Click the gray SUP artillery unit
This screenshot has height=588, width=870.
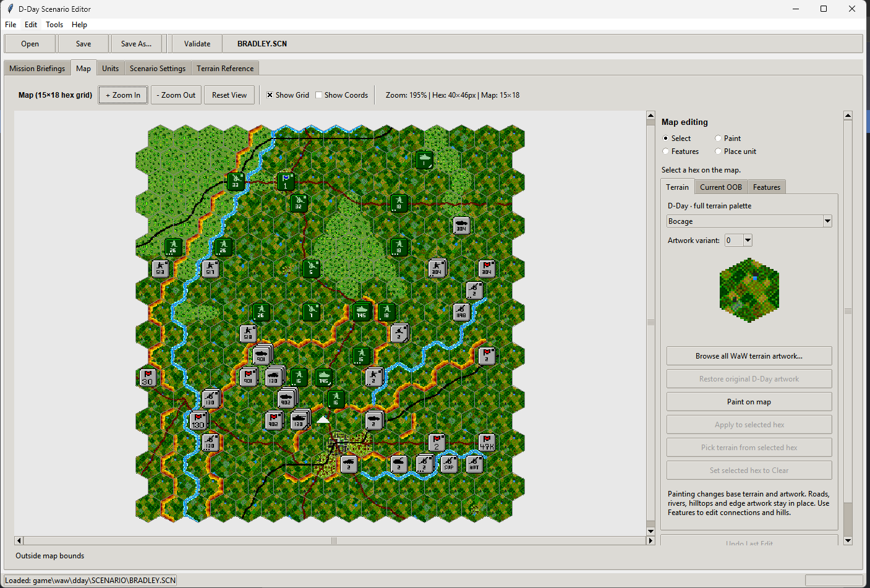tap(449, 464)
